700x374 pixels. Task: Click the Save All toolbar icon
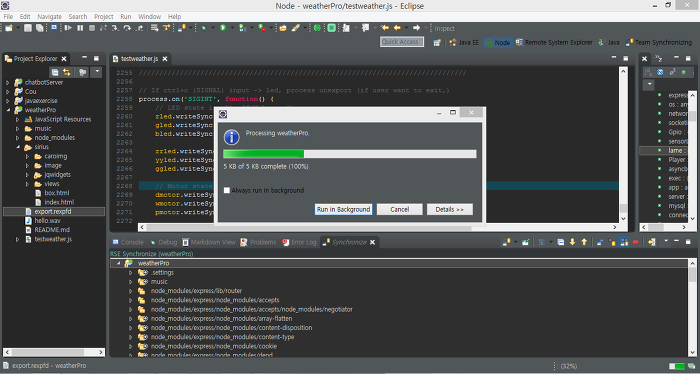tap(40, 28)
